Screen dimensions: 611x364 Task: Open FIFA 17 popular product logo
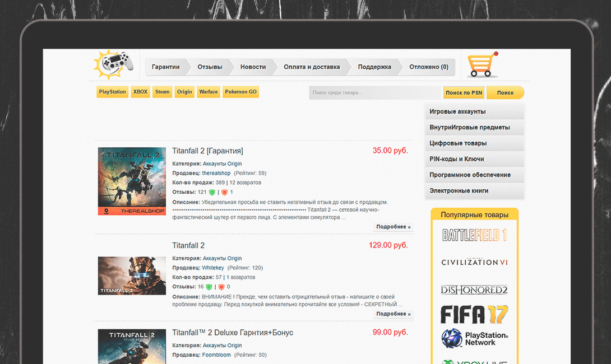474,315
